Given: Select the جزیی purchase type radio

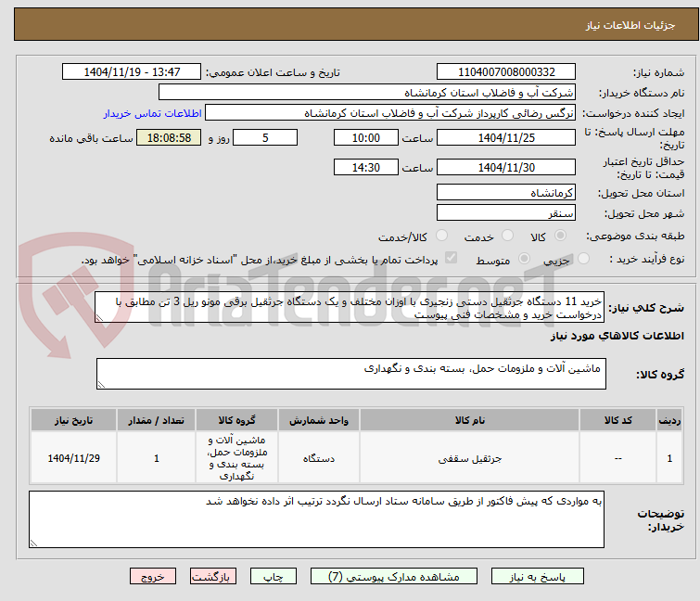Looking at the screenshot, I should (583, 259).
